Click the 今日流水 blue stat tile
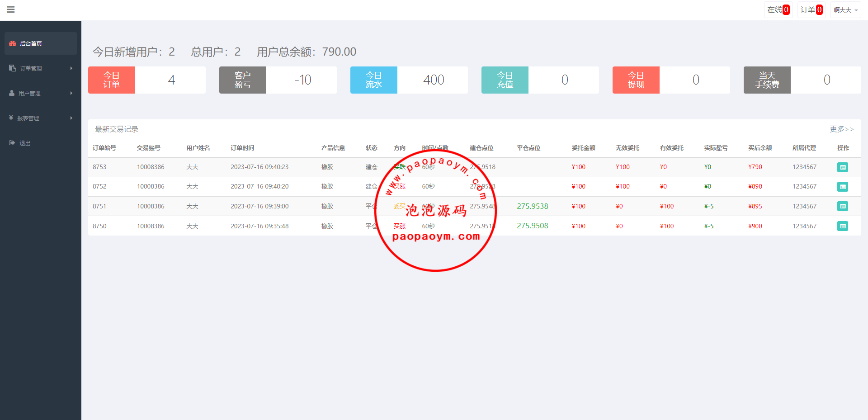 click(373, 80)
